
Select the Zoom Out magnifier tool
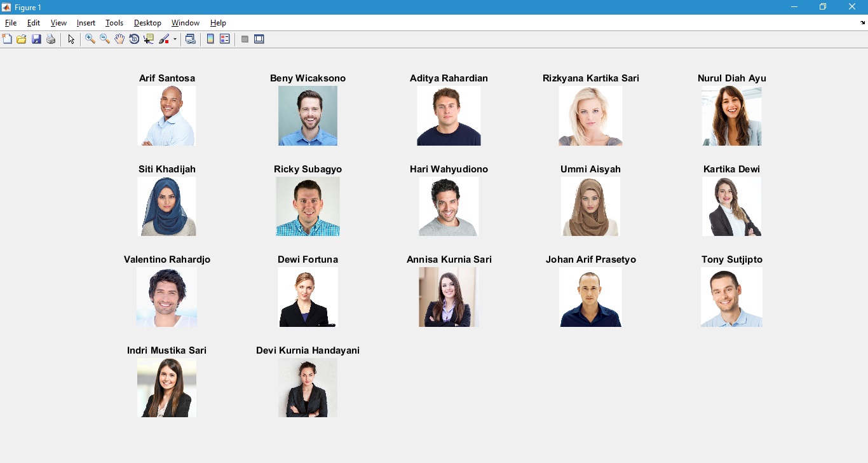105,39
